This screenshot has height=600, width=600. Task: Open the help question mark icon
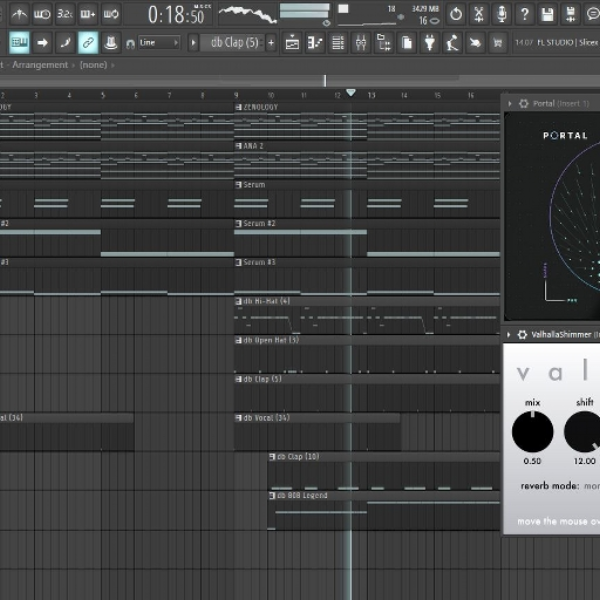(525, 14)
